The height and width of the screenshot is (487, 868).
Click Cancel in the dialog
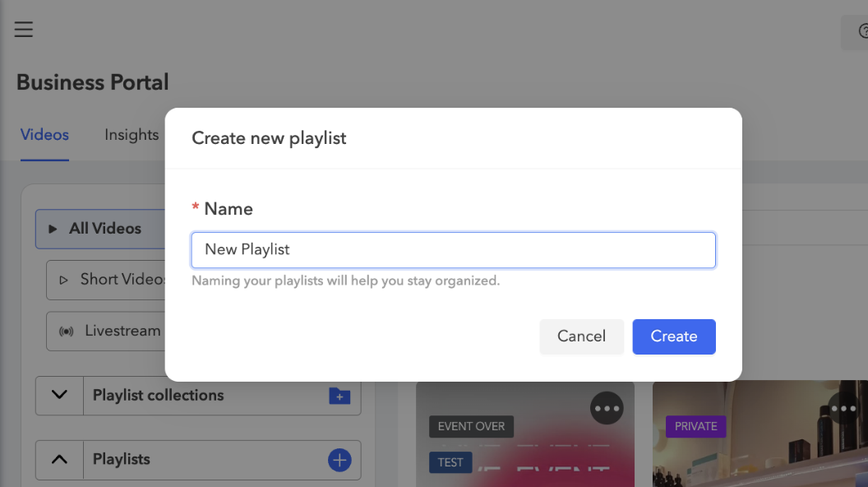(x=581, y=336)
